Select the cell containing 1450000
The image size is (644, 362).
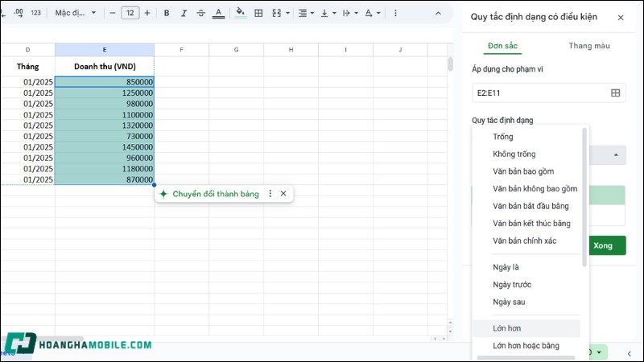105,147
